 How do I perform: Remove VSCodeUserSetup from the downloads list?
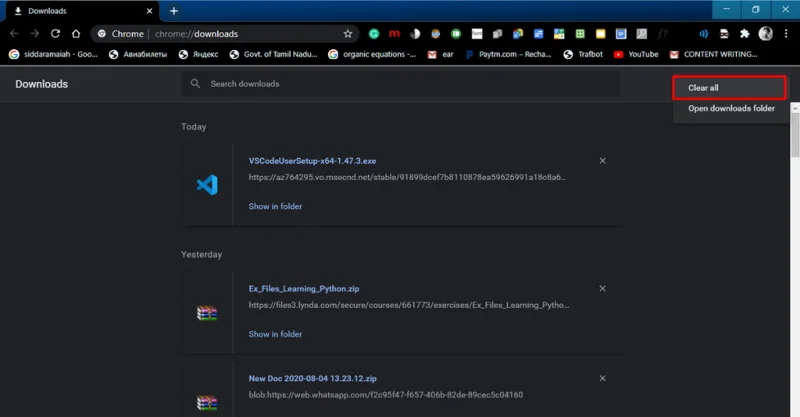pyautogui.click(x=603, y=161)
